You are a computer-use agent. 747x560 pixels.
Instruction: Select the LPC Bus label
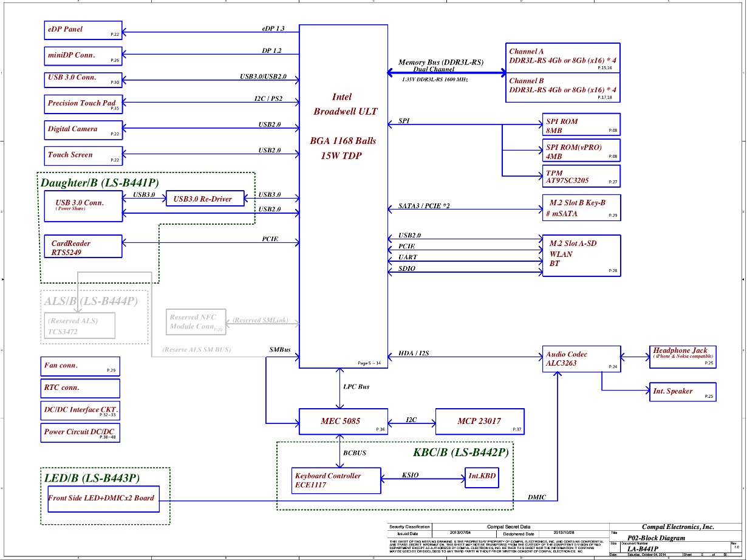[x=356, y=387]
